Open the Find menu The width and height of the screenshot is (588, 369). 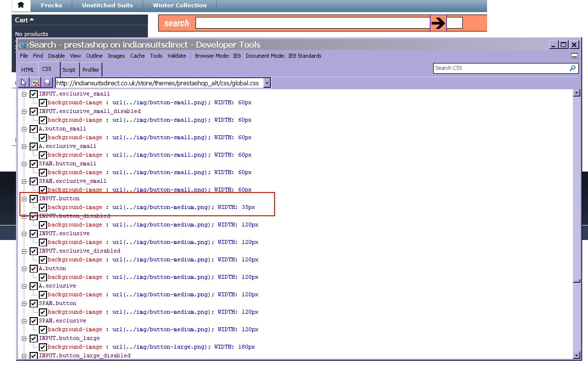[x=38, y=56]
